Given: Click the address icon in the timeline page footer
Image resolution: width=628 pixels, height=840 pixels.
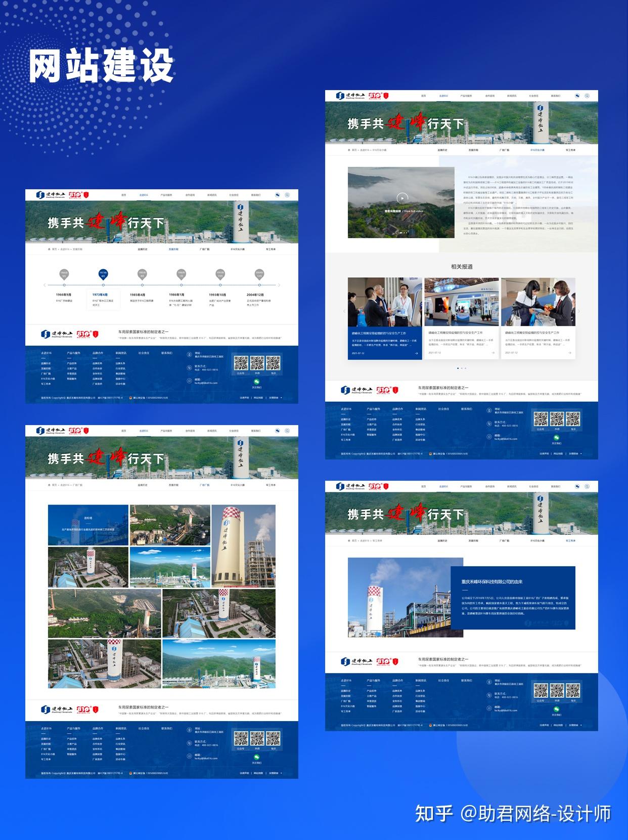Looking at the screenshot, I should pos(190,355).
